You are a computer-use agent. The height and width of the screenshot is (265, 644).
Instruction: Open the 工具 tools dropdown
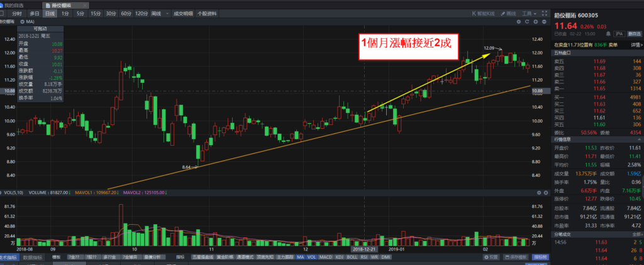[530, 14]
